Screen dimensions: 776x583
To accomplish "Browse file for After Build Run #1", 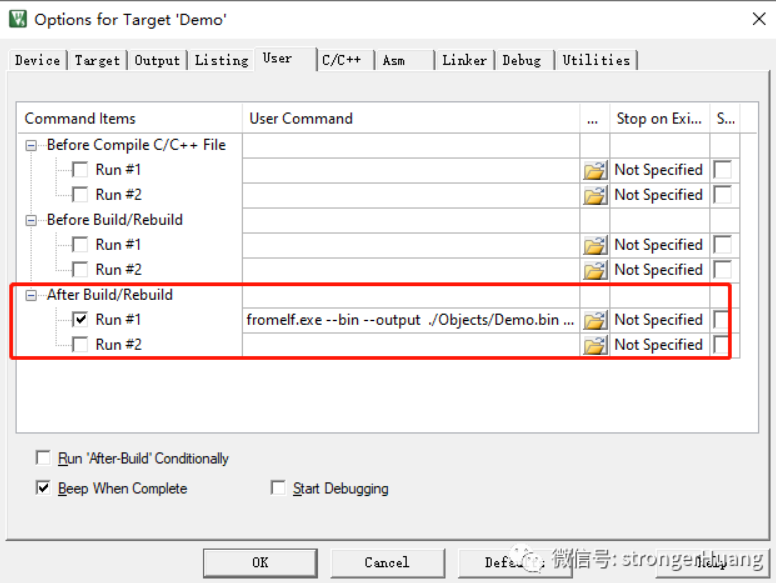I will [x=595, y=320].
